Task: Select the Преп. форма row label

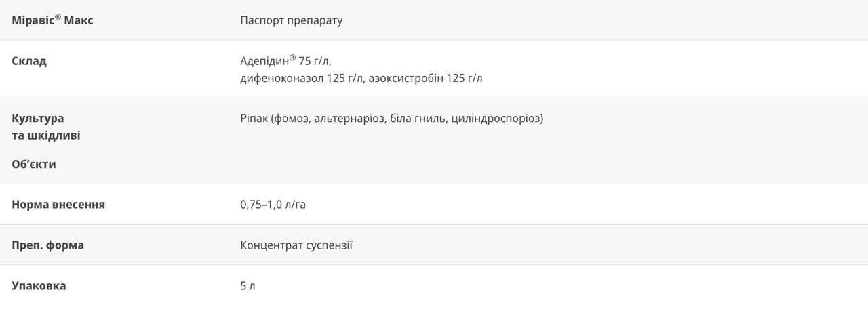Action: (x=47, y=245)
